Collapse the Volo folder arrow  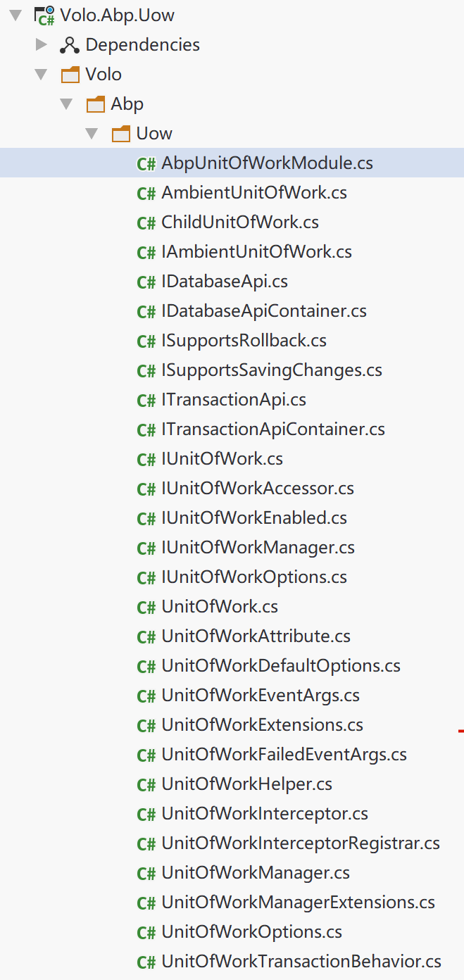pos(42,74)
